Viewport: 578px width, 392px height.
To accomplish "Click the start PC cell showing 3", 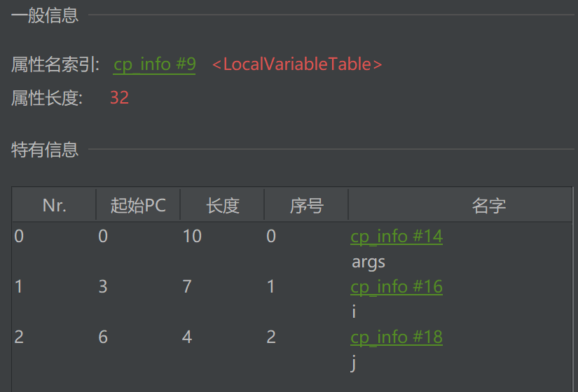I will point(103,287).
